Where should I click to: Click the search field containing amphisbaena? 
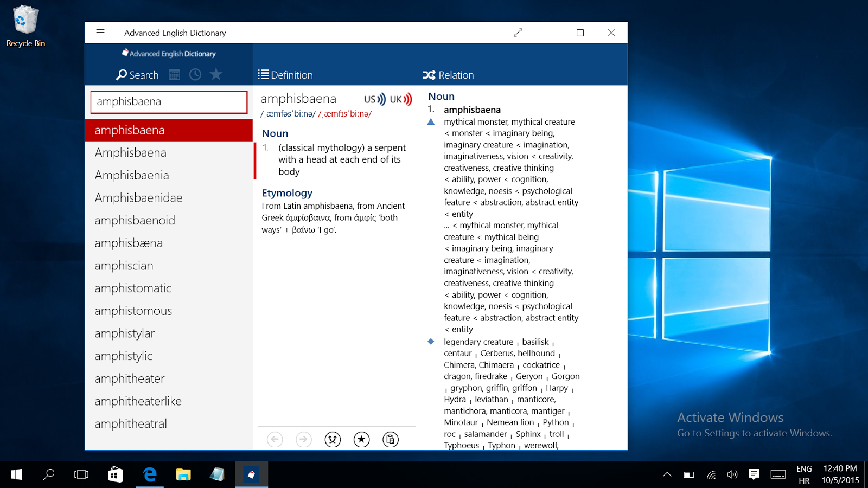(x=169, y=102)
